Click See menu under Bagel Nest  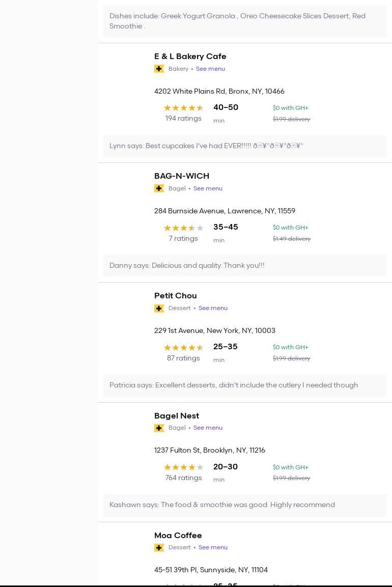pos(208,428)
